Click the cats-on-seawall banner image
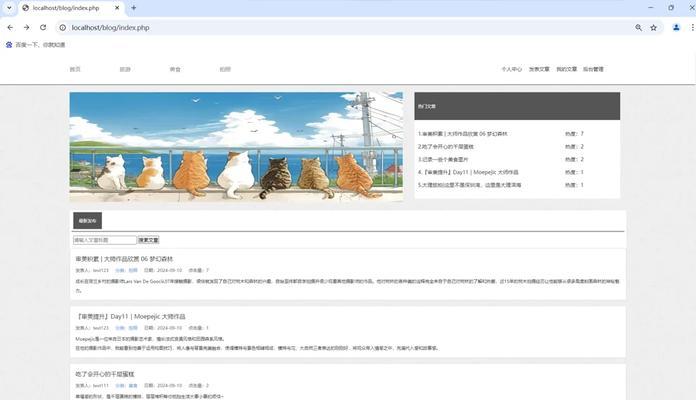The height and width of the screenshot is (400, 696). click(x=236, y=147)
